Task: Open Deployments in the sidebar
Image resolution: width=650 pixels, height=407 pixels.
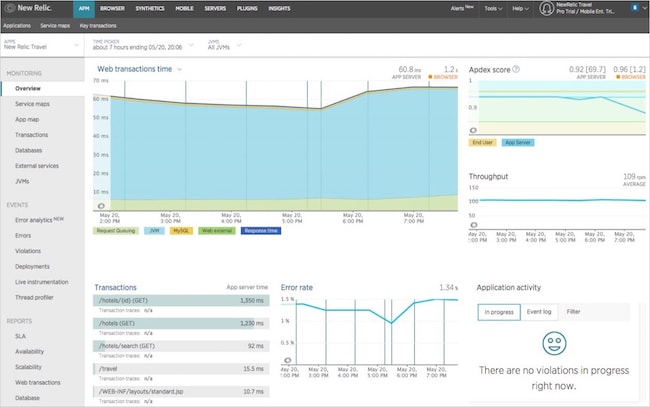Action: coord(32,266)
